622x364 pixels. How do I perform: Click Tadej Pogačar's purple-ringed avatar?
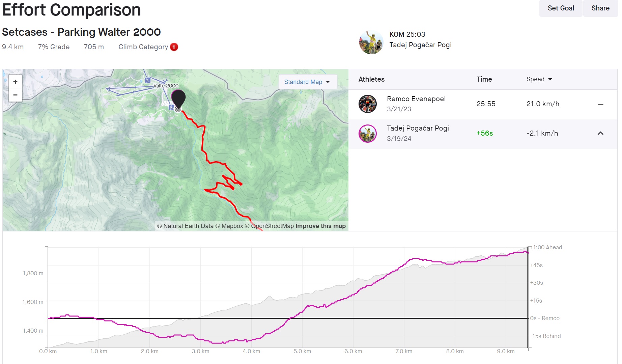pos(367,134)
